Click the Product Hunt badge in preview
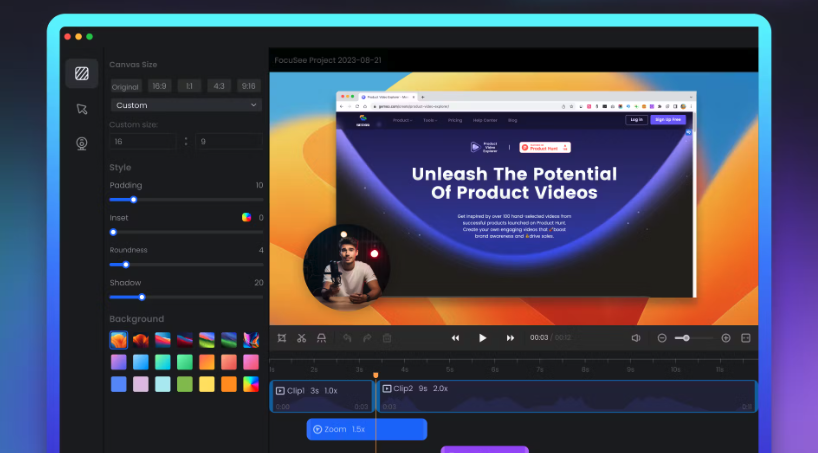The height and width of the screenshot is (453, 818). pyautogui.click(x=545, y=148)
